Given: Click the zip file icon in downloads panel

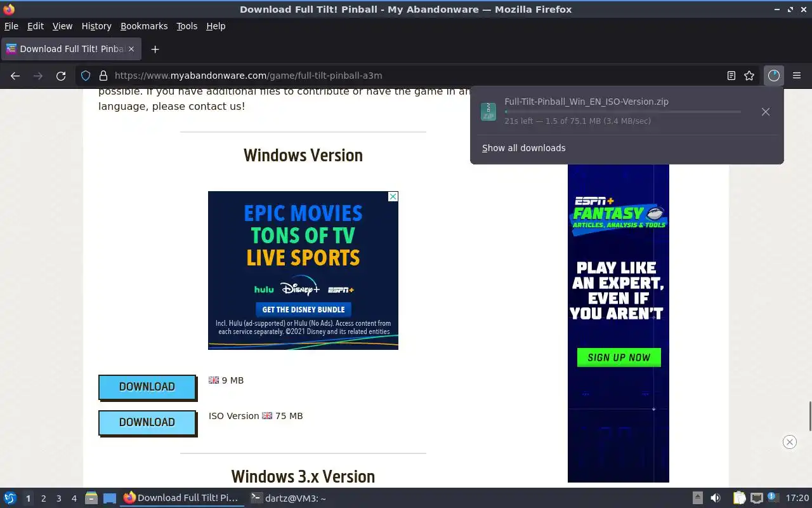Looking at the screenshot, I should pyautogui.click(x=488, y=112).
